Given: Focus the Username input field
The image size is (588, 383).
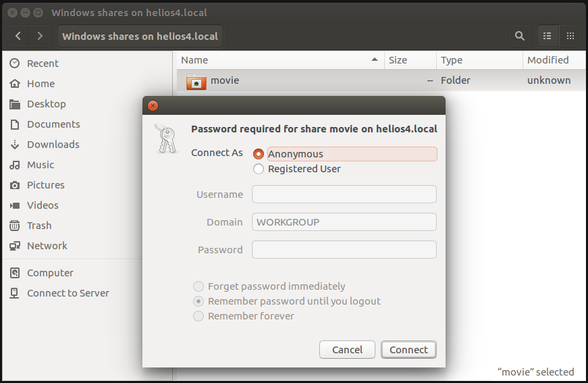Looking at the screenshot, I should (x=344, y=195).
